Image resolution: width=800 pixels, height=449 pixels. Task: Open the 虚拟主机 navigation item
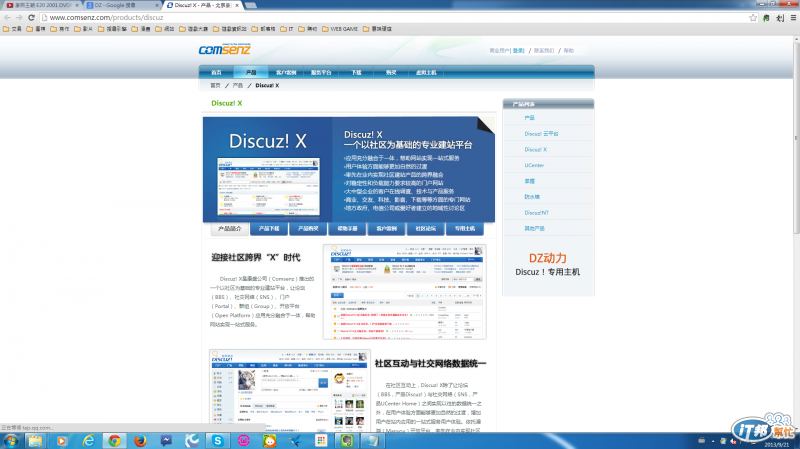[x=426, y=72]
